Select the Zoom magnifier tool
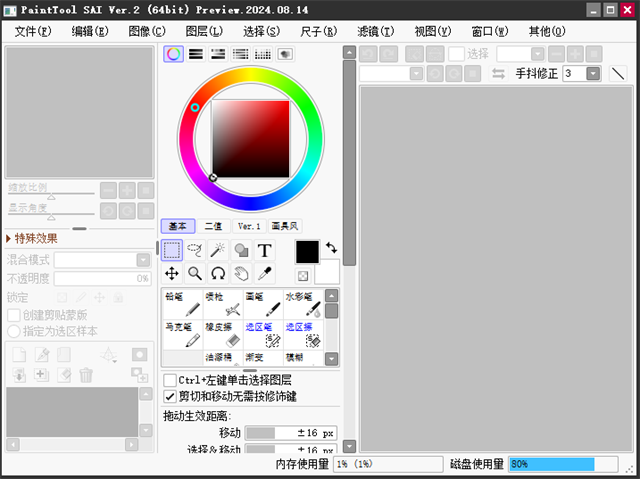 [x=195, y=273]
